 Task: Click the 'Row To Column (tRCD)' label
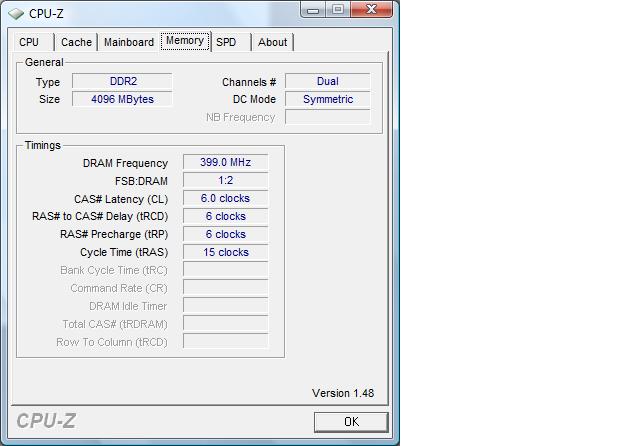[112, 342]
